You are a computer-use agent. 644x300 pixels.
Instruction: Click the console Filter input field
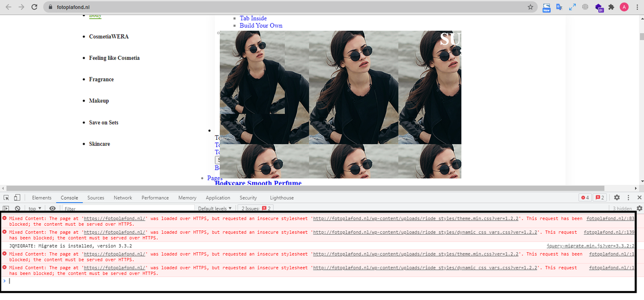point(128,209)
